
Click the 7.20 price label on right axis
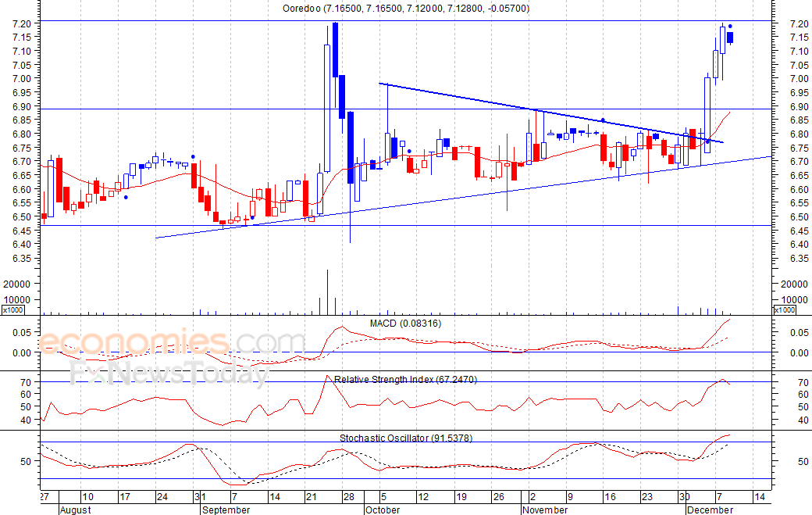point(799,23)
